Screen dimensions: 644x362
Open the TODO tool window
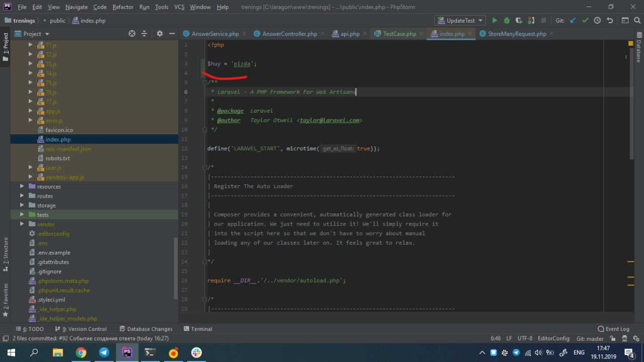(30, 329)
